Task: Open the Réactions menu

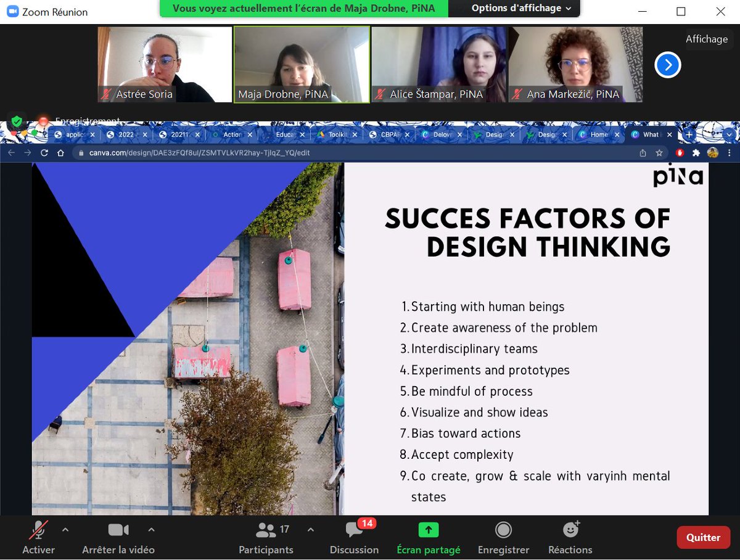Action: click(570, 537)
